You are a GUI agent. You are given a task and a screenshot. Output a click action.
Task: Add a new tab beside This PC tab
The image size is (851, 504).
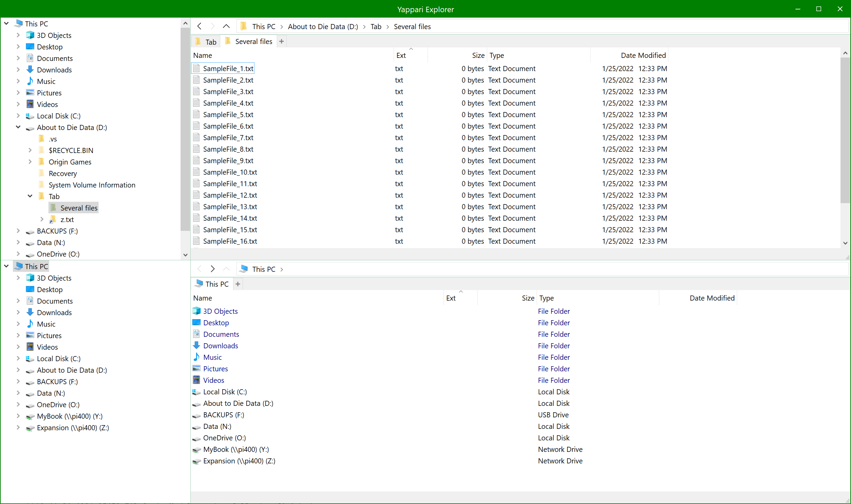point(238,284)
